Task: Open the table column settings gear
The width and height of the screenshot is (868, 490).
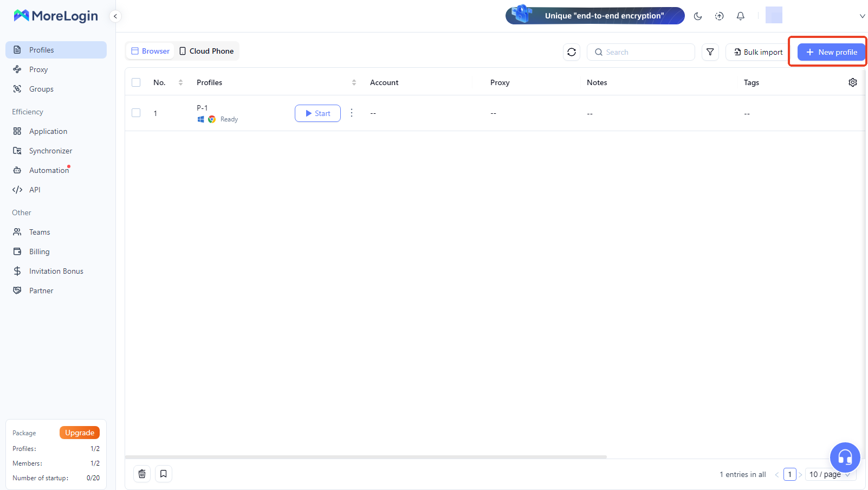Action: click(x=852, y=82)
